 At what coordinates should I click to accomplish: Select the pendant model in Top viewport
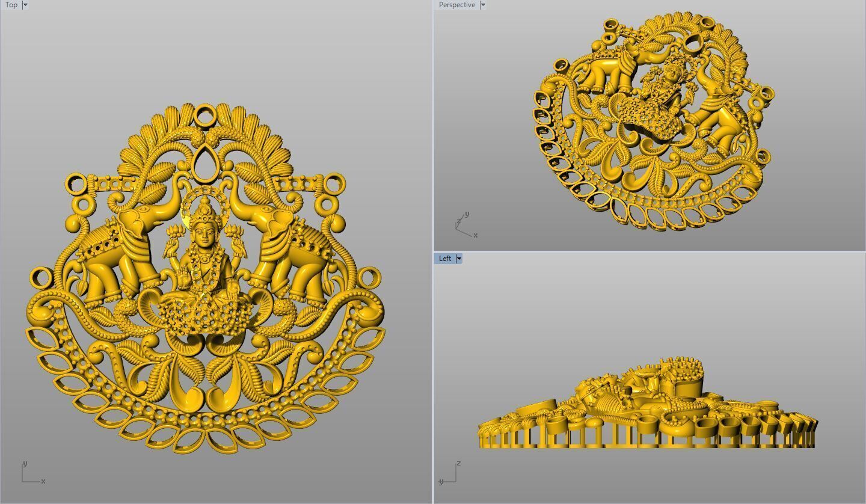tap(204, 278)
